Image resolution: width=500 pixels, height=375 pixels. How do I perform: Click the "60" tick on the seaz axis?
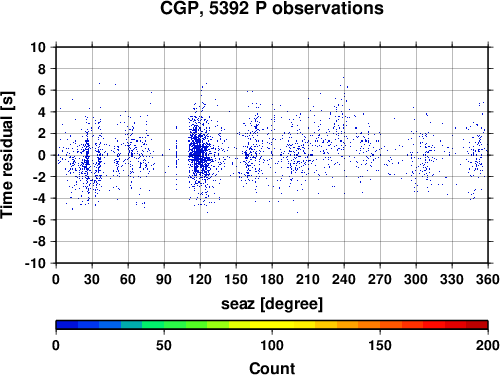coord(128,279)
